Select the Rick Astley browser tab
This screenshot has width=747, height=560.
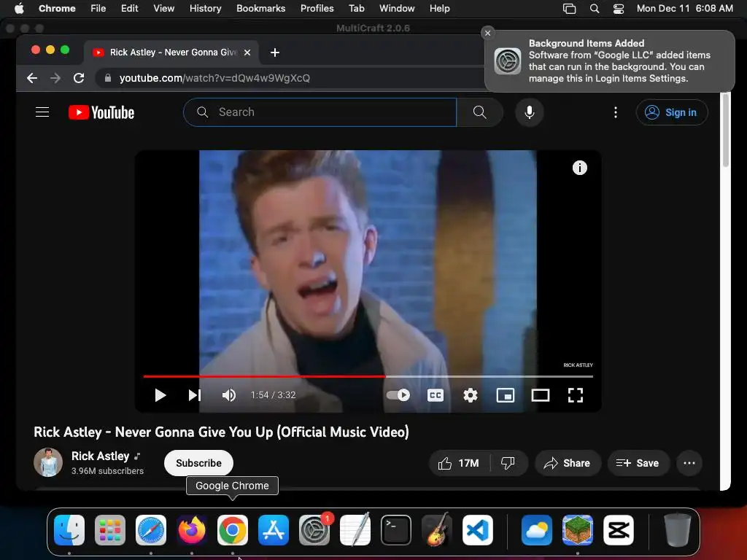pyautogui.click(x=171, y=52)
